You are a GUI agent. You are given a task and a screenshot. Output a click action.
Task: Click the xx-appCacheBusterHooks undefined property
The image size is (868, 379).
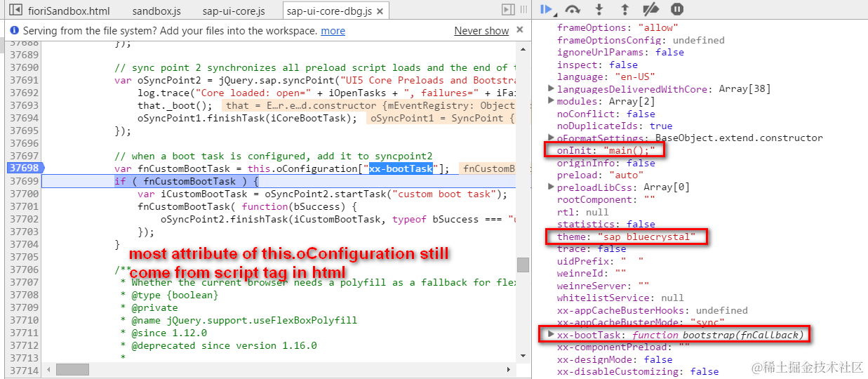pyautogui.click(x=652, y=310)
